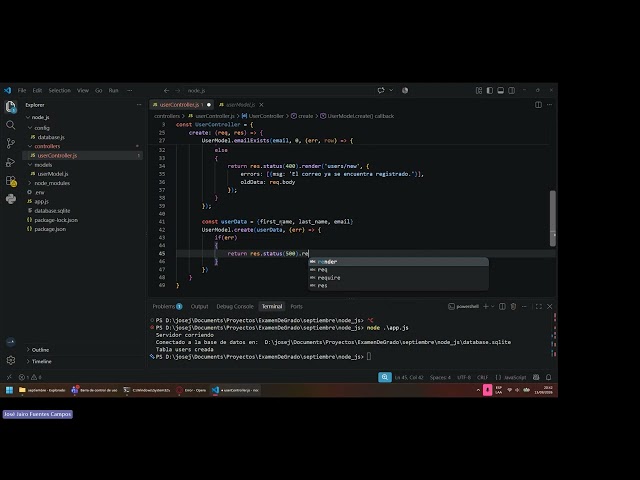Open the Edit menu

coord(37,91)
